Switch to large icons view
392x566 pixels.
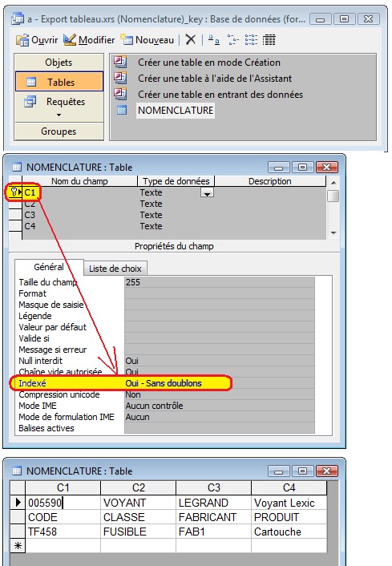point(214,40)
